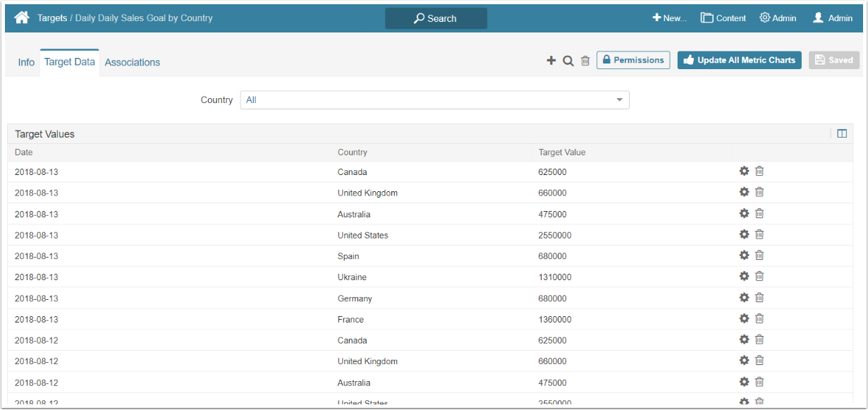868x410 pixels.
Task: Switch to the Associations tab
Action: [133, 62]
